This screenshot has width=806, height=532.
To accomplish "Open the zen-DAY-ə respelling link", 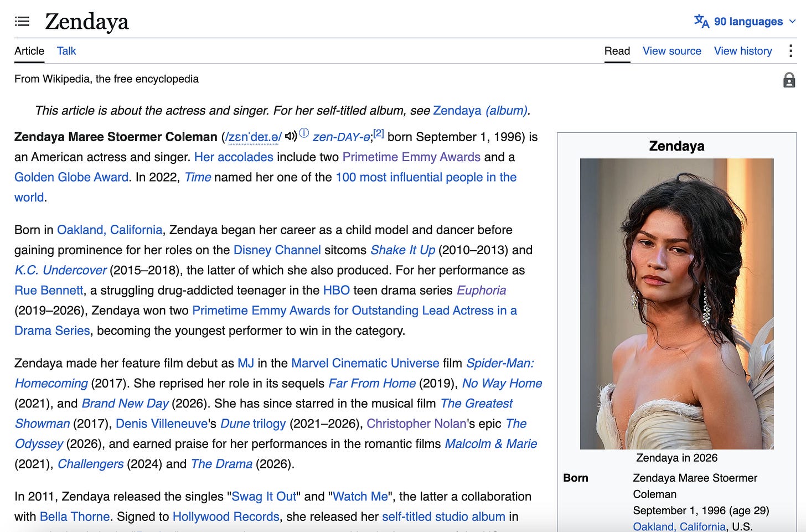I will 342,137.
